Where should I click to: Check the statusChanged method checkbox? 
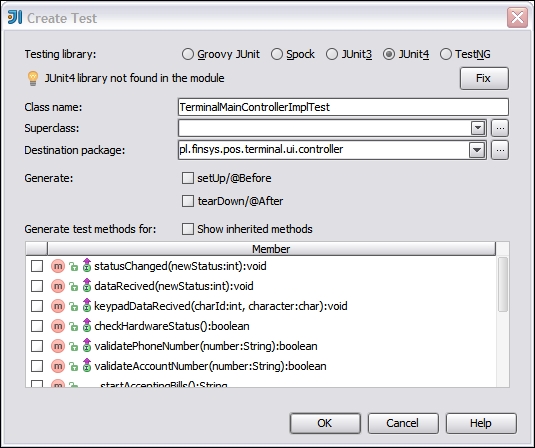(x=37, y=266)
